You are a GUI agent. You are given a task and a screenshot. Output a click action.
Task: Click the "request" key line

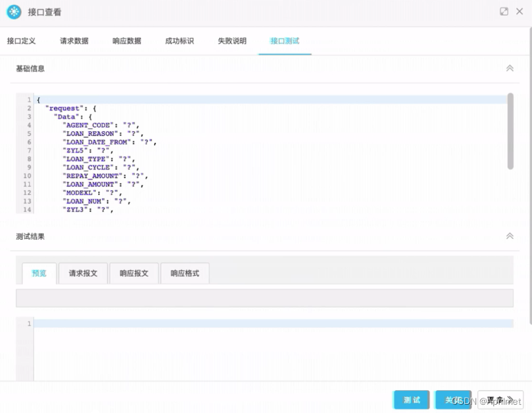coord(71,108)
